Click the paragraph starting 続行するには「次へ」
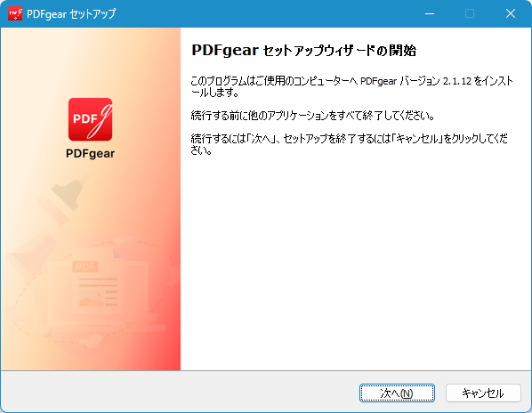The height and width of the screenshot is (413, 532). click(349, 144)
